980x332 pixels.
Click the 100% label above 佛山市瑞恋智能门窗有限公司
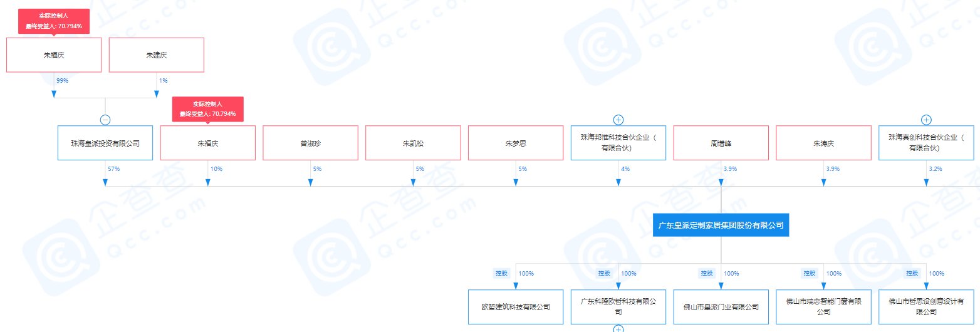pyautogui.click(x=834, y=274)
